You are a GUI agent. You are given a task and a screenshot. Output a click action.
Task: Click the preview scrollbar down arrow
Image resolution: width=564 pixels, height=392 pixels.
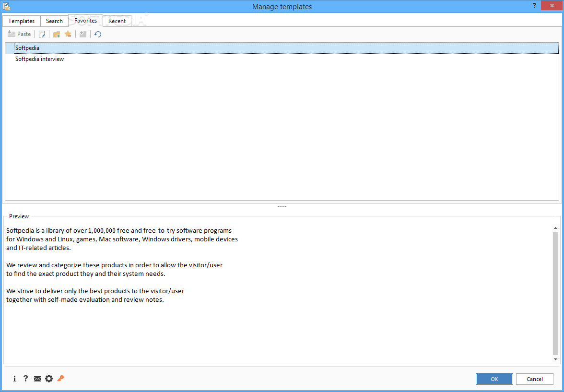tap(555, 359)
